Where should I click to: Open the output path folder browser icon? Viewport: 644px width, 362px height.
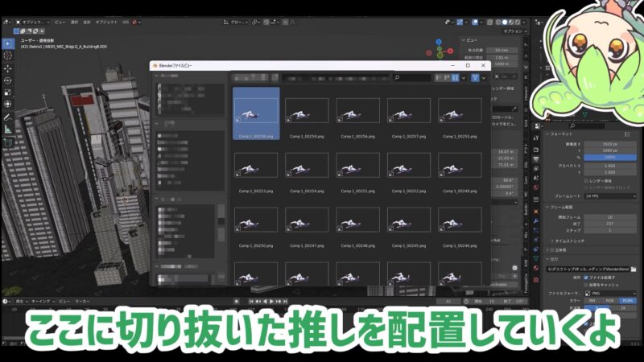point(634,268)
